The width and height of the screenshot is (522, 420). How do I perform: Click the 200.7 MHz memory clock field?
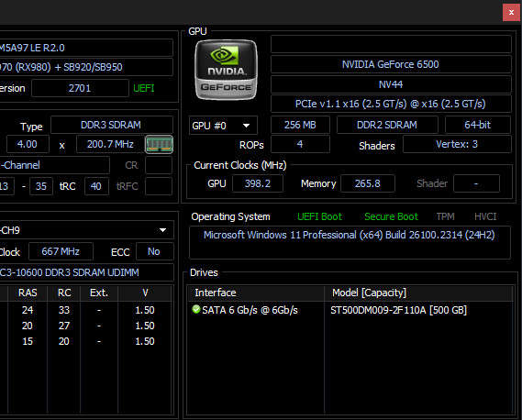(x=110, y=144)
